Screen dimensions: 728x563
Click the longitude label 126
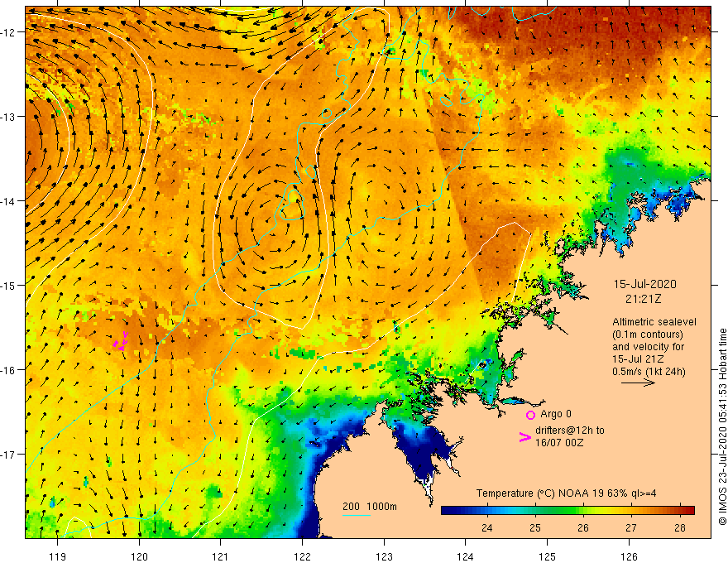[x=629, y=556]
